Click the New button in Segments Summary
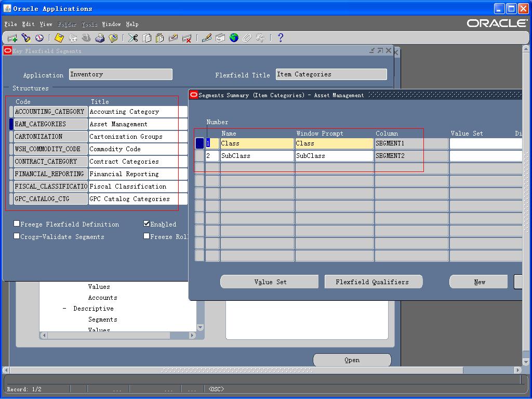 click(478, 282)
